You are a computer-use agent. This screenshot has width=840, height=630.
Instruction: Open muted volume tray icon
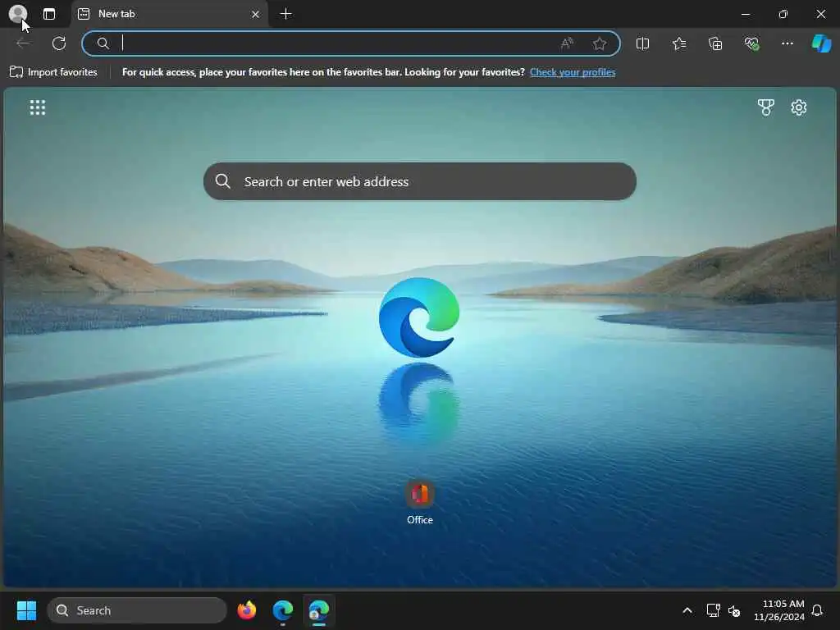[734, 610]
